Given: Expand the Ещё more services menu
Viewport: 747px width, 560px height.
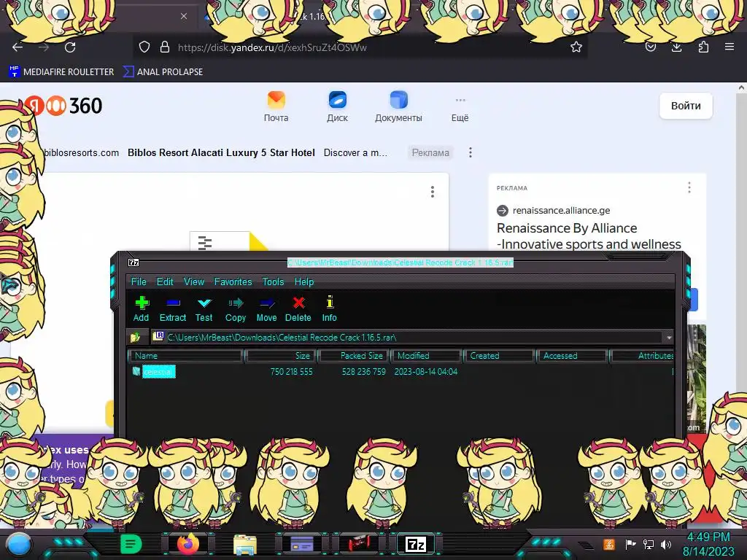Looking at the screenshot, I should tap(460, 109).
